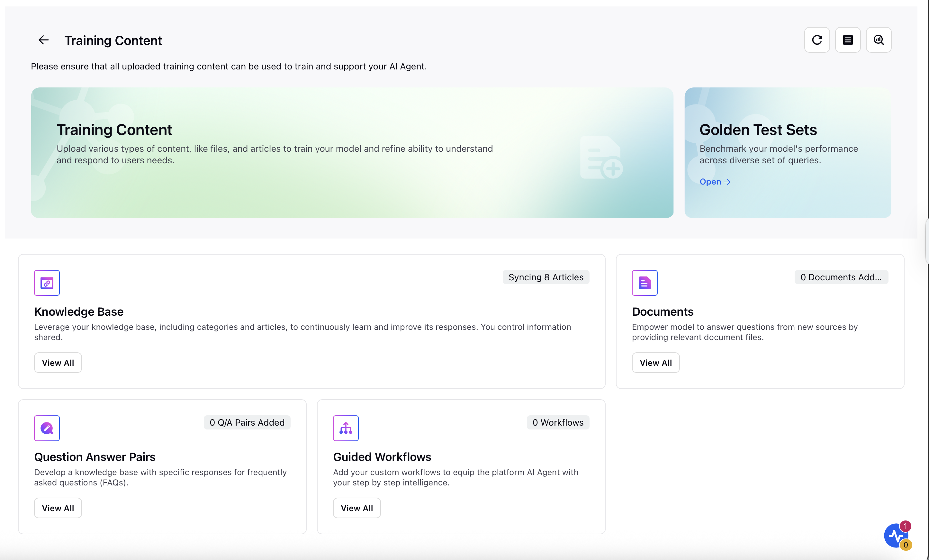View all Knowledge Base articles
The height and width of the screenshot is (560, 929).
point(58,363)
